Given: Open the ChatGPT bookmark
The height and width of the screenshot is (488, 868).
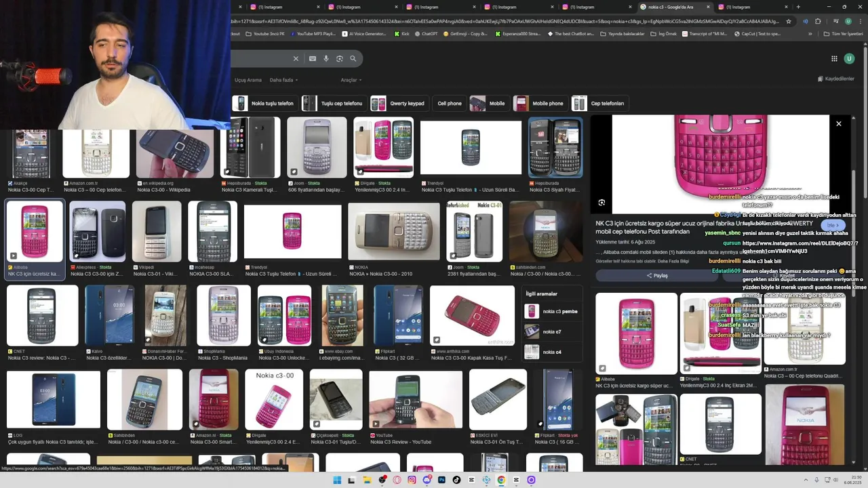Looking at the screenshot, I should point(425,33).
